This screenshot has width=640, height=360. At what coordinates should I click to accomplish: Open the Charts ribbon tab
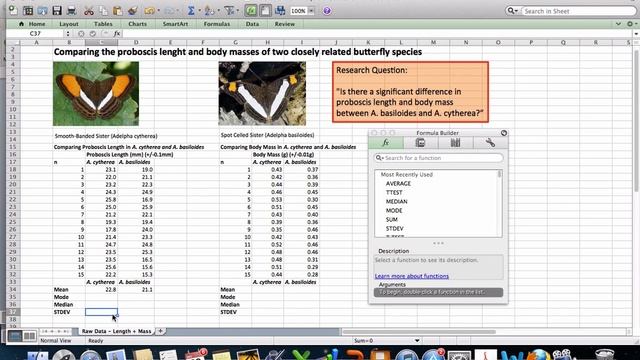coord(137,24)
